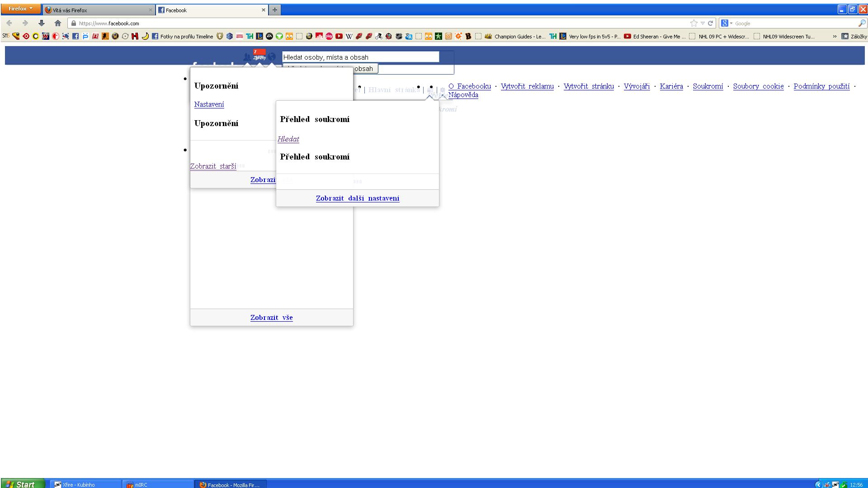Expand the Google search engine dropdown
Screen dimensions: 868x488
727,23
